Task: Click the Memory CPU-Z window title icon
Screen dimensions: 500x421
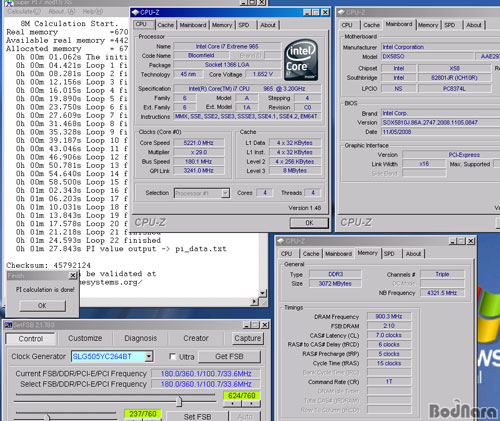Action: tap(281, 241)
